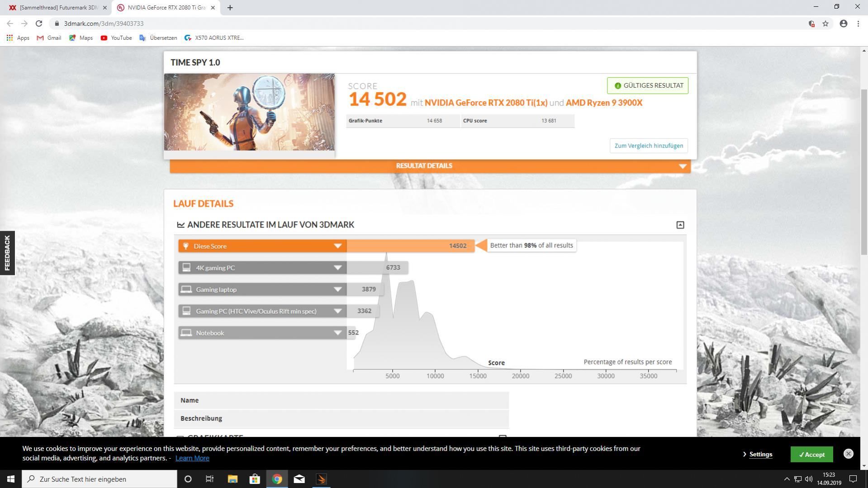Open the Gmail bookmark
This screenshot has height=488, width=868.
click(x=49, y=38)
